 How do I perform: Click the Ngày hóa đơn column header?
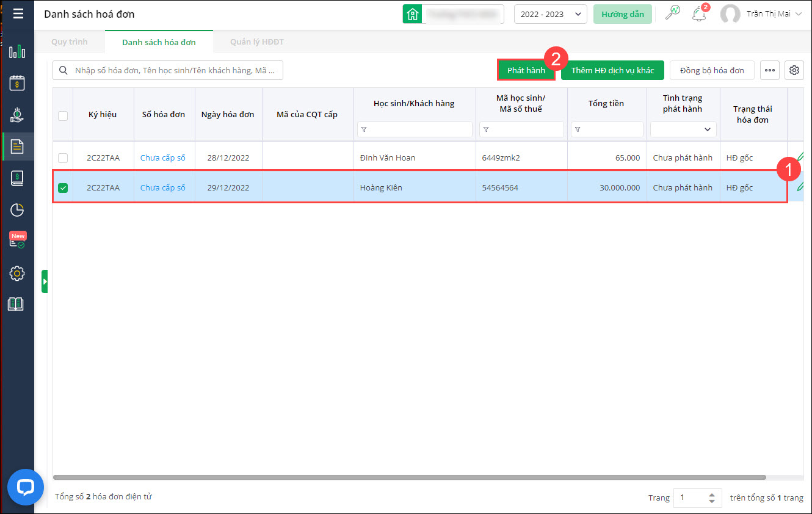[x=228, y=114]
